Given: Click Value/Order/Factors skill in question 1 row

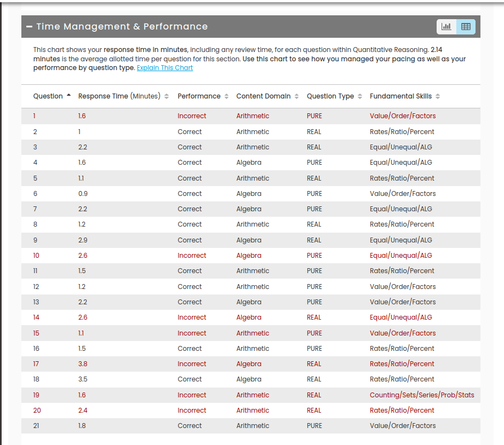Looking at the screenshot, I should pos(403,116).
